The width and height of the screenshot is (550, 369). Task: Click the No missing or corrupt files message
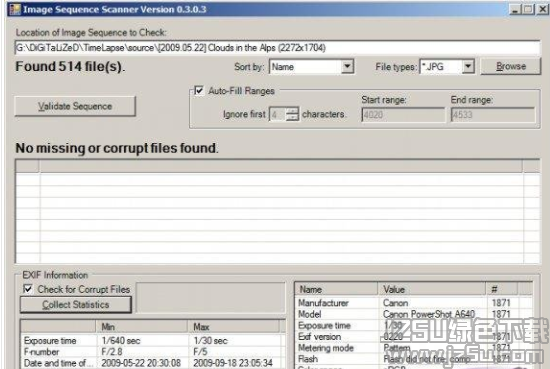[x=117, y=148]
